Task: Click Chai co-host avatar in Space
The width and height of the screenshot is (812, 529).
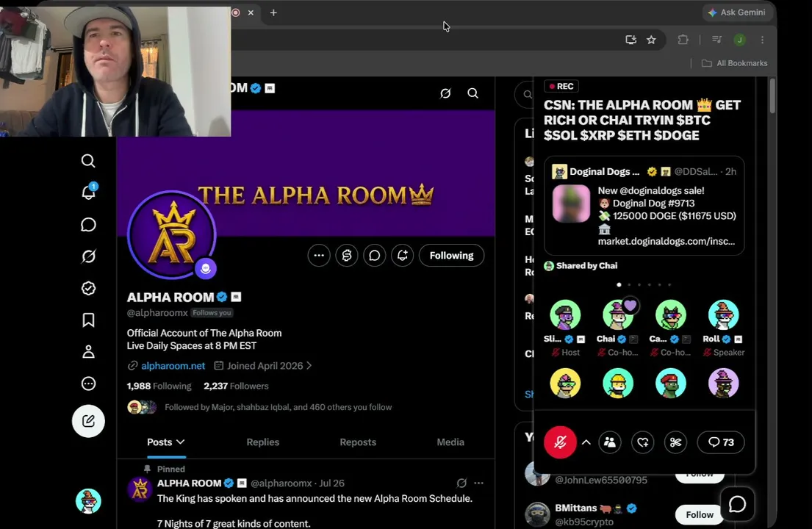Action: 618,314
